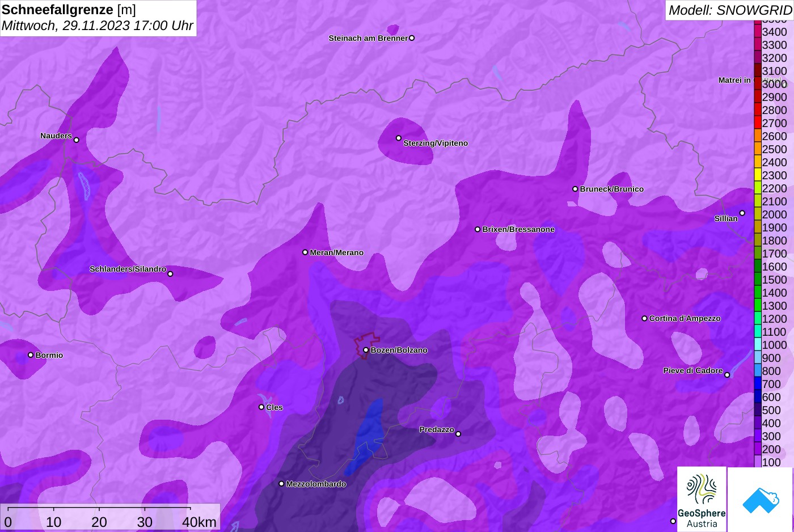Click the red swatch beside legend value 2700
This screenshot has height=532, width=794.
click(758, 123)
